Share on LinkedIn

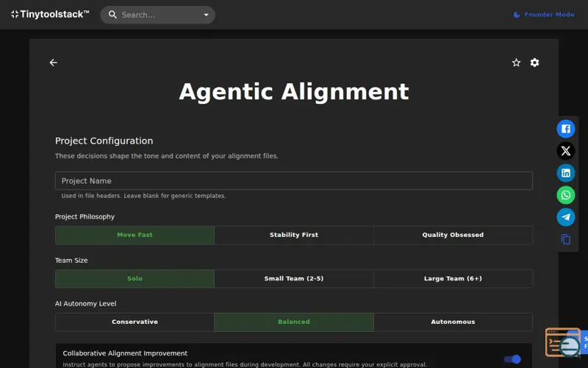coord(566,173)
